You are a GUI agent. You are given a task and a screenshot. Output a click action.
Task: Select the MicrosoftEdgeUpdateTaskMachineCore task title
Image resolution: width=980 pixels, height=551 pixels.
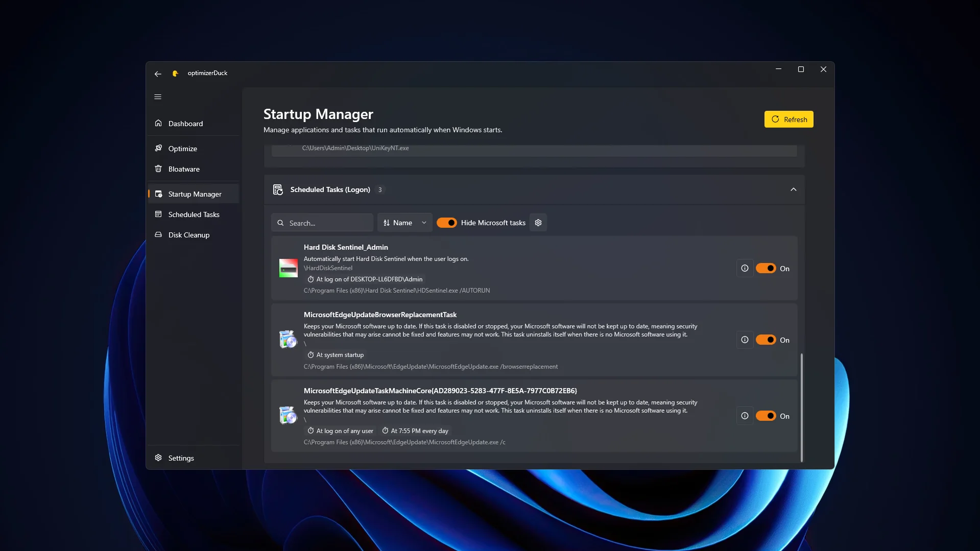point(440,391)
